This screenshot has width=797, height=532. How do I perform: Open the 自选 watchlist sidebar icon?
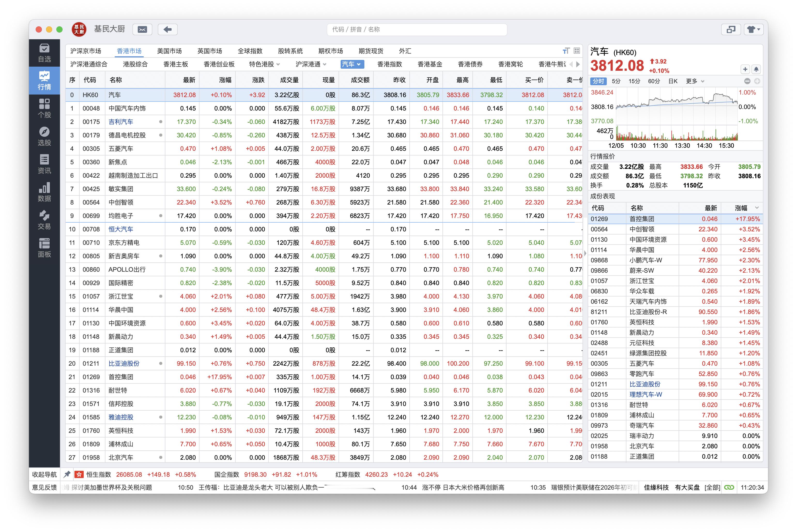tap(44, 53)
